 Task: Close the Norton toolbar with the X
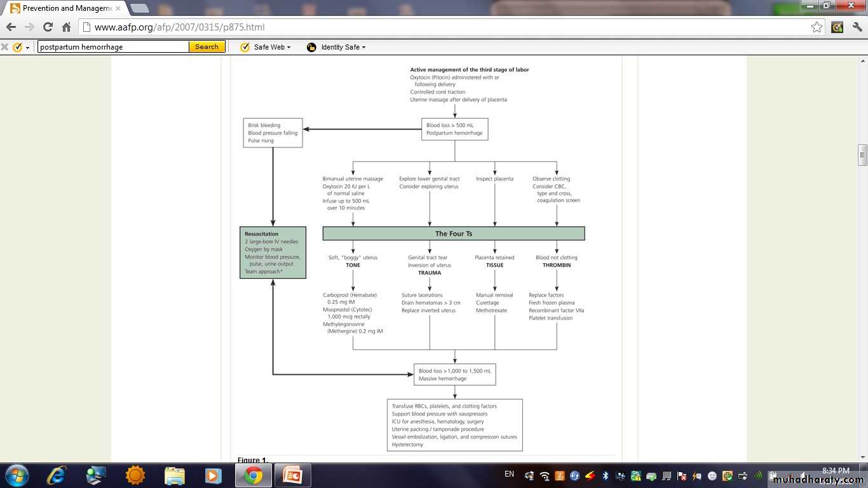[x=5, y=47]
